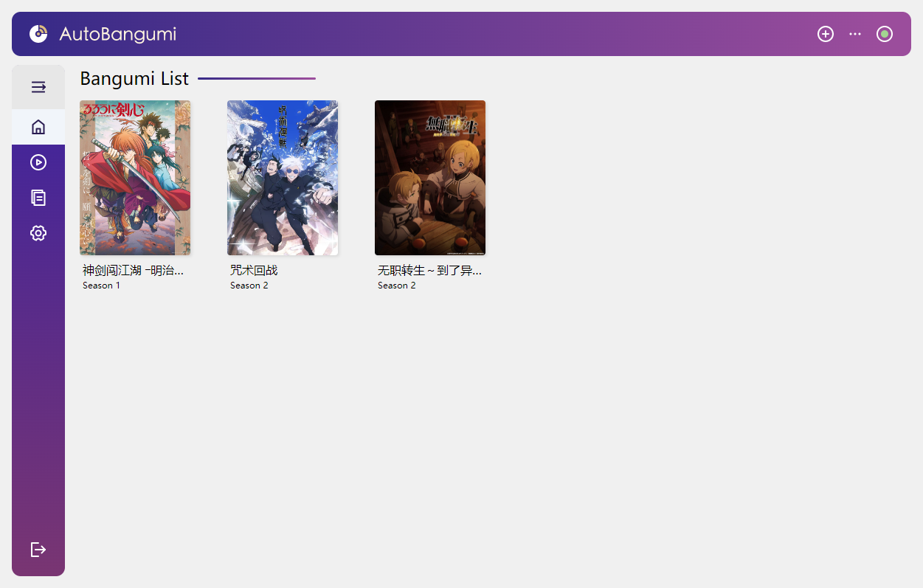The height and width of the screenshot is (588, 923).
Task: Click the Bangumi List heading
Action: click(x=134, y=79)
